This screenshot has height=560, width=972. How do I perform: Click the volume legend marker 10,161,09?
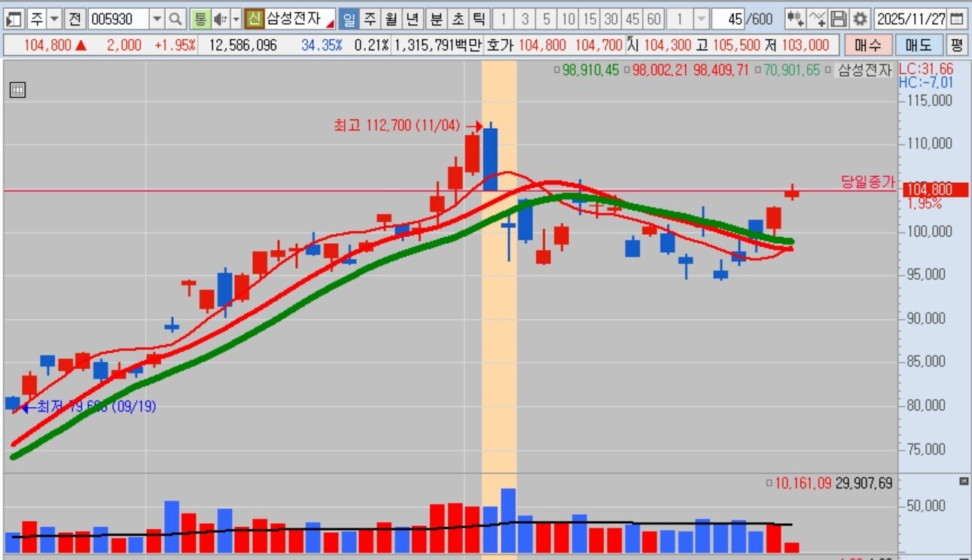769,483
